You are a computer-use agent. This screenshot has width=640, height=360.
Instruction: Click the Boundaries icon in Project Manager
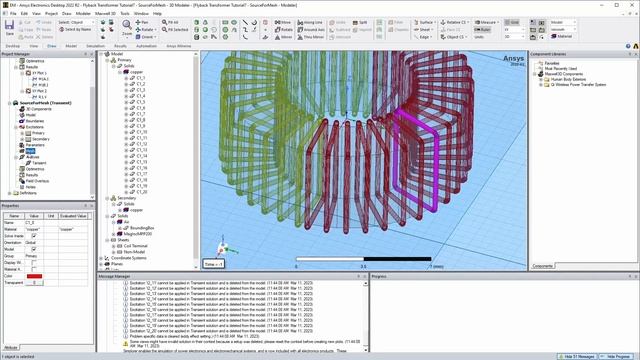22,121
